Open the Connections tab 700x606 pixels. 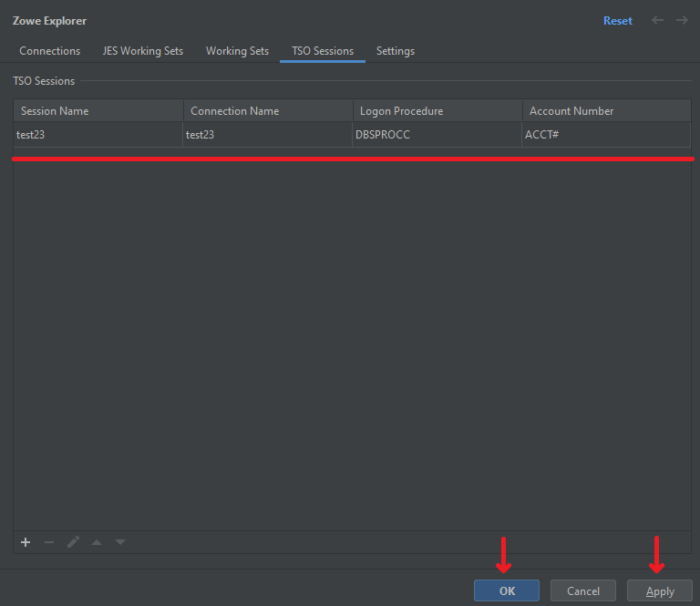point(50,51)
